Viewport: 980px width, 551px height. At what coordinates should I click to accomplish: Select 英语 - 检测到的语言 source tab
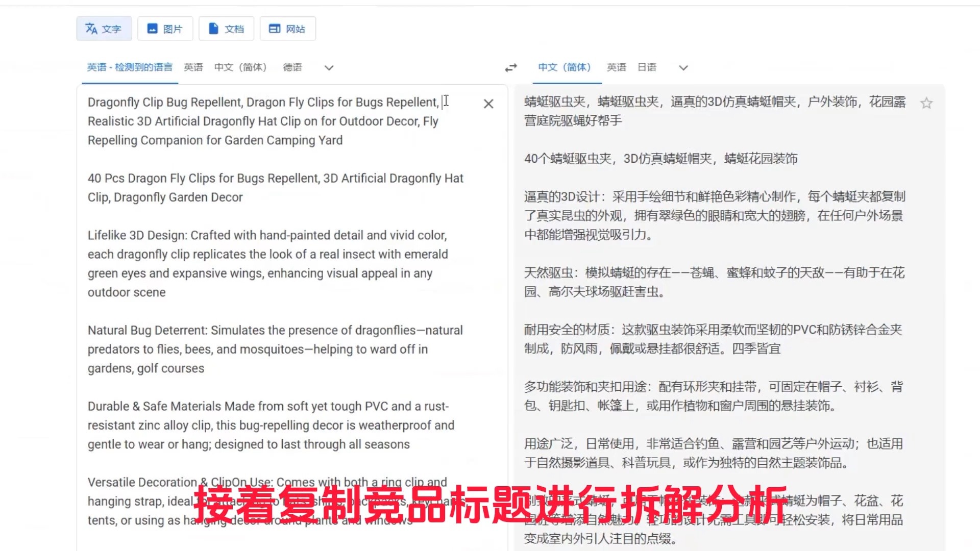tap(130, 67)
